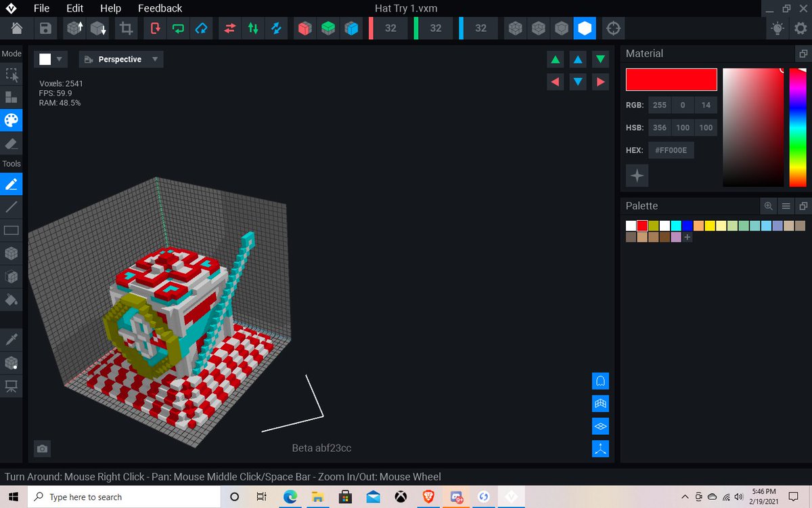The width and height of the screenshot is (812, 508).
Task: Select the pencil tool
Action: pos(11,184)
